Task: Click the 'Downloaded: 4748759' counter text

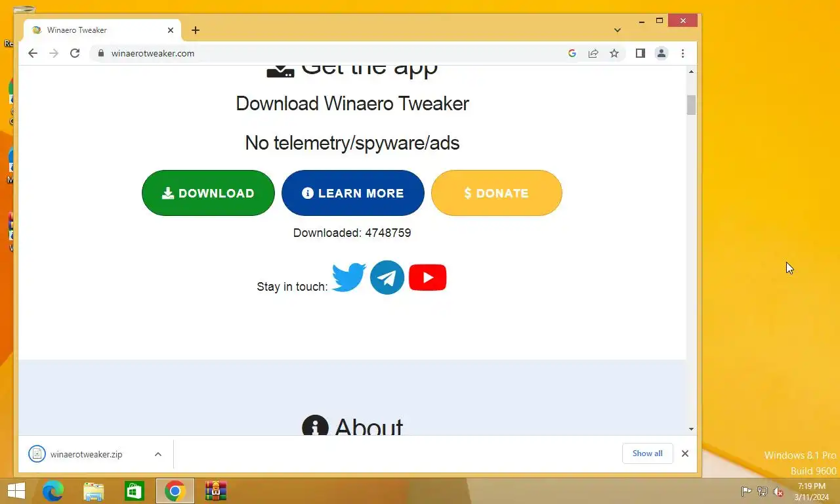Action: click(352, 233)
